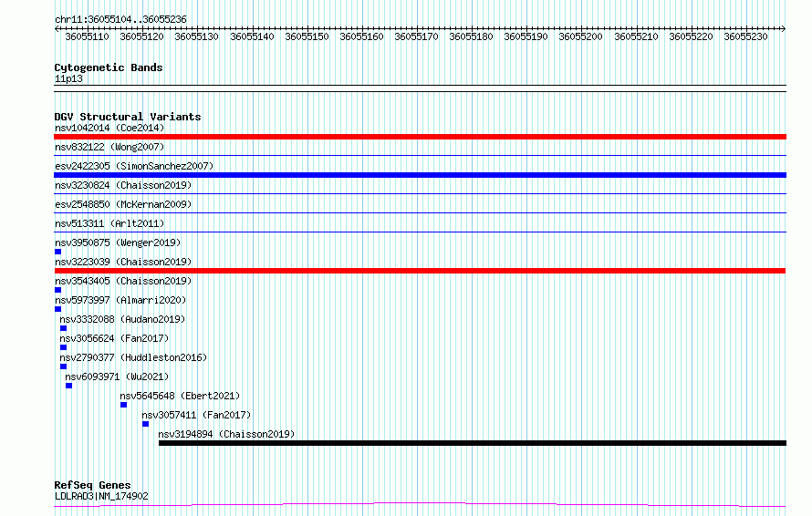812x516 pixels.
Task: Click the blue marker under nsv3057411
Action: coord(145,424)
